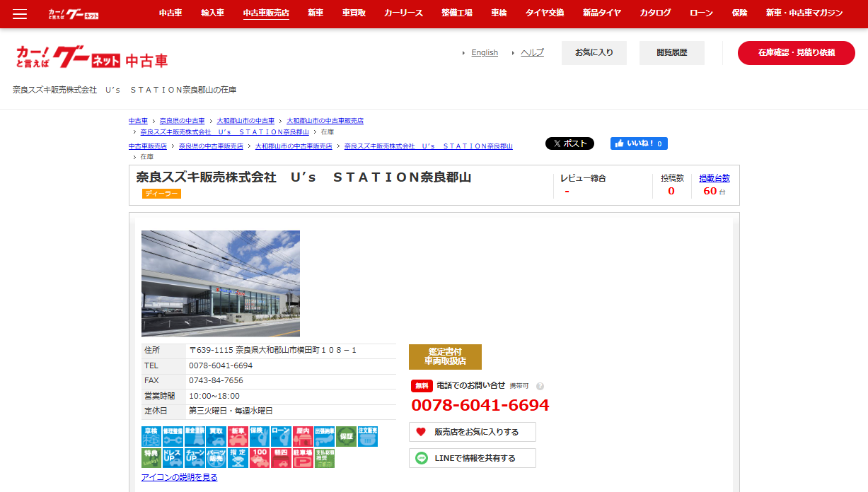Click the closed days 第三火曜日・毎週水曜日

coord(231,411)
